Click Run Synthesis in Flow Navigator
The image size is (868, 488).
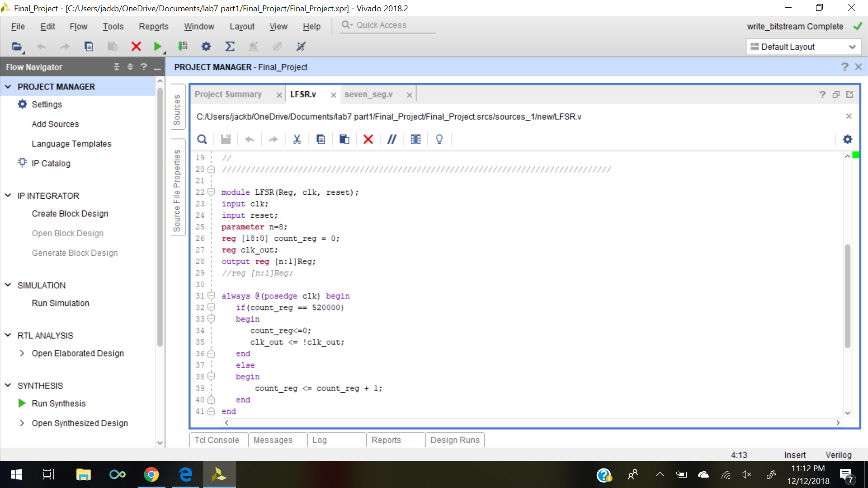[x=58, y=404]
